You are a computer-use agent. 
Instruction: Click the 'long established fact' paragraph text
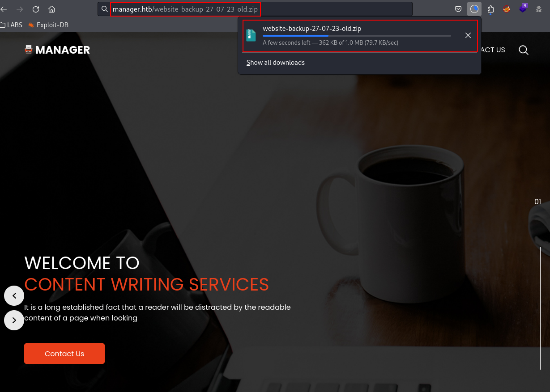pyautogui.click(x=158, y=313)
